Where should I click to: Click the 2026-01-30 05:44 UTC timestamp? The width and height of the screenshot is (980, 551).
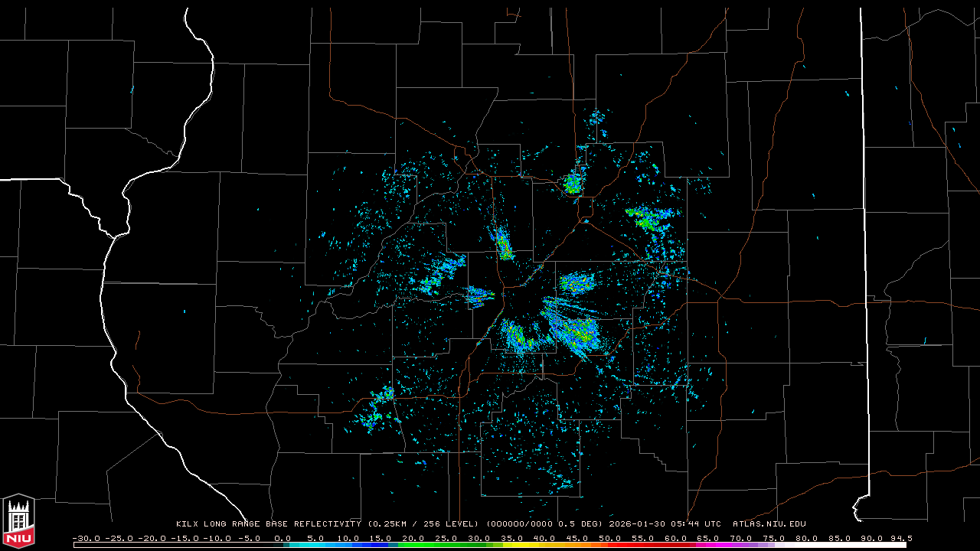click(665, 524)
